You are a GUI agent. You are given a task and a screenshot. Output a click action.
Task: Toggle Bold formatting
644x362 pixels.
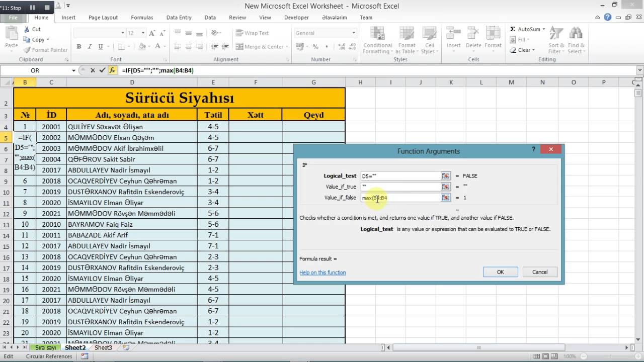point(79,47)
